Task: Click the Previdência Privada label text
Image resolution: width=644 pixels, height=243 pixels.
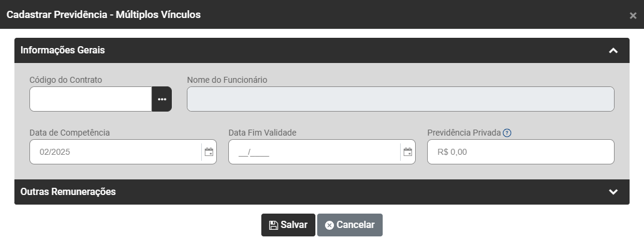Action: [464, 133]
